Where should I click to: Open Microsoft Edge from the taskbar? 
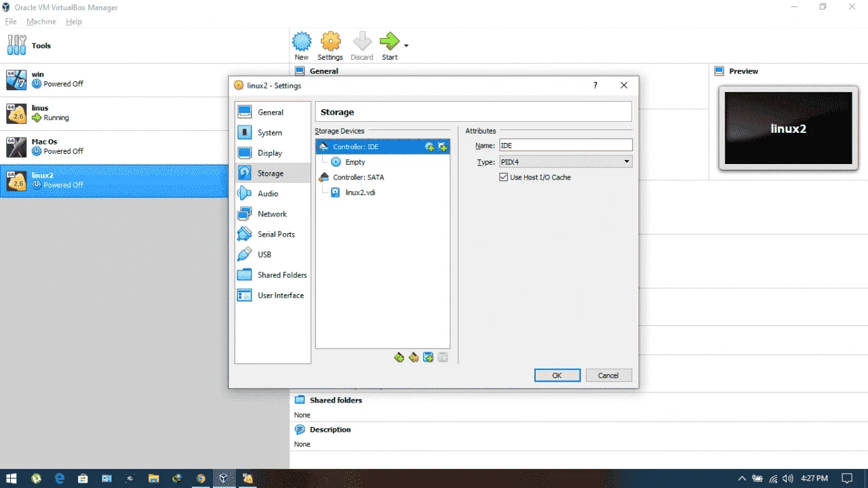pyautogui.click(x=60, y=479)
